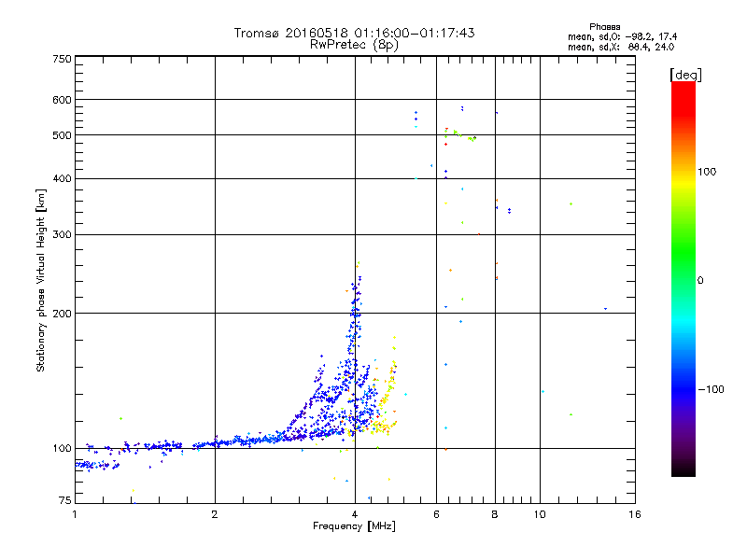Click the 'Frequency [MHz]' axis label
The height and width of the screenshot is (560, 747).
(354, 526)
